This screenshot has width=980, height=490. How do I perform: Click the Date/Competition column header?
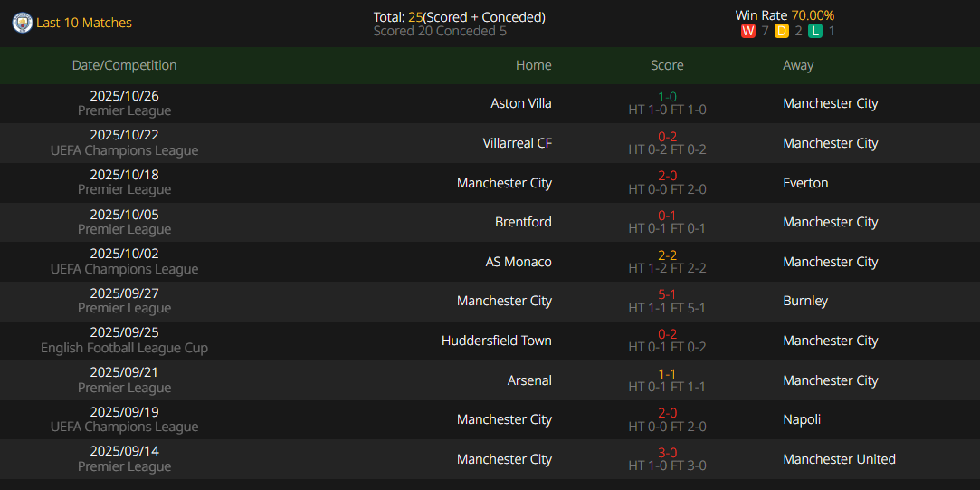(125, 65)
